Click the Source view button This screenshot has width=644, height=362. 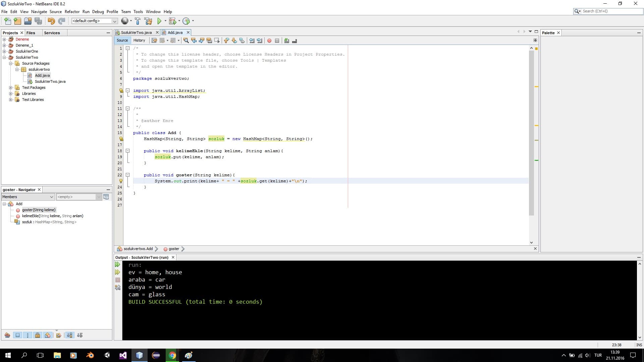point(122,40)
